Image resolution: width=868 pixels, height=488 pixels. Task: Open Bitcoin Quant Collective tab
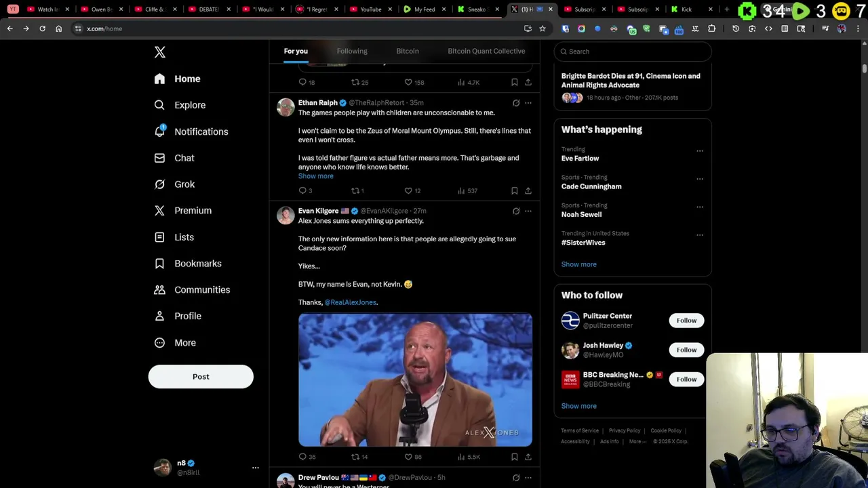[486, 52]
